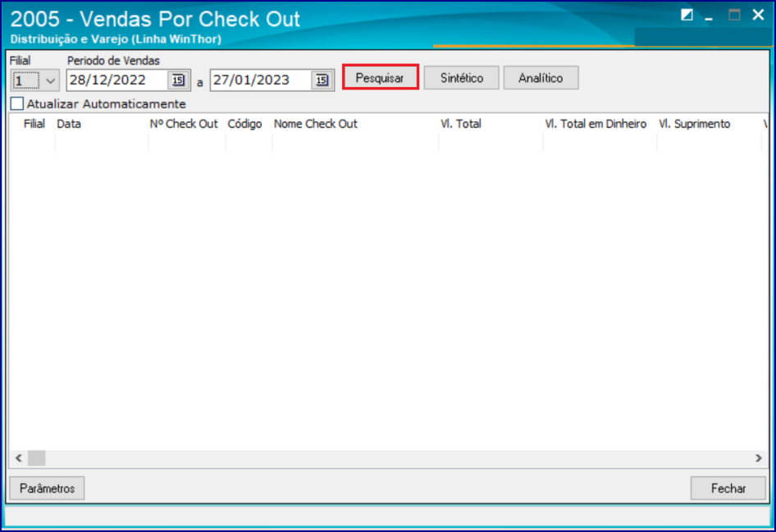Click the horizontal scrollbar left arrow
This screenshot has height=532, width=776.
tap(18, 458)
